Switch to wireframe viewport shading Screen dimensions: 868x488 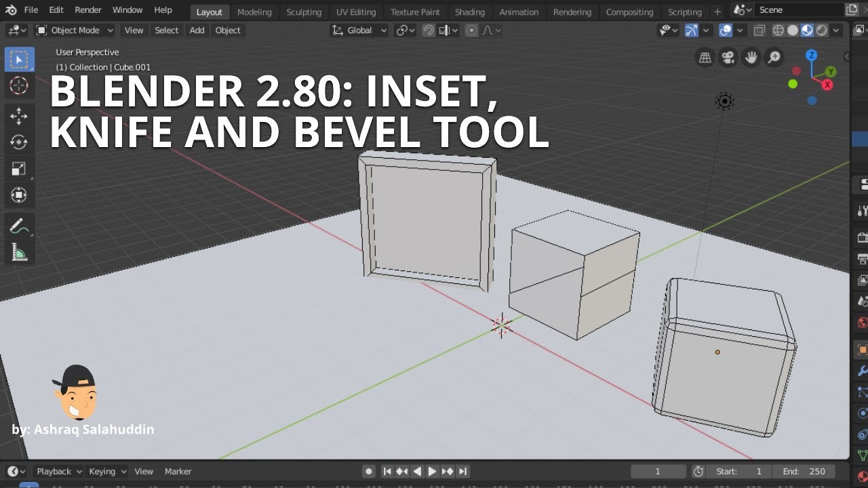click(x=778, y=30)
